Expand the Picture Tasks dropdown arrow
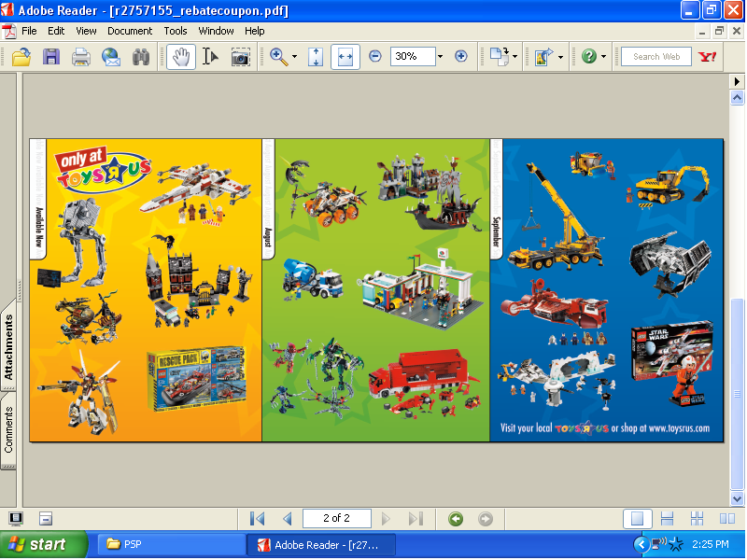 tap(561, 57)
